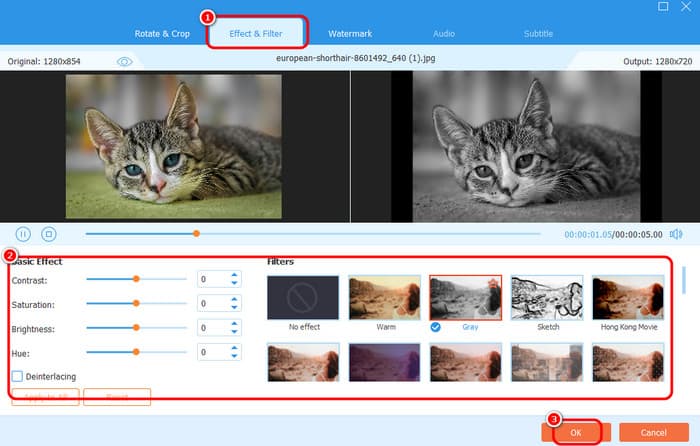Image resolution: width=700 pixels, height=446 pixels.
Task: Click the grayscale cat output preview
Action: point(526,146)
